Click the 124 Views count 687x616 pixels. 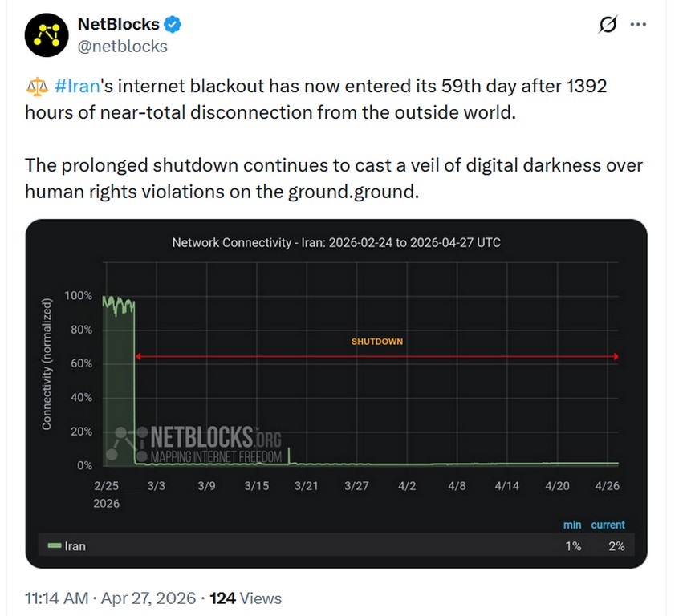246,598
